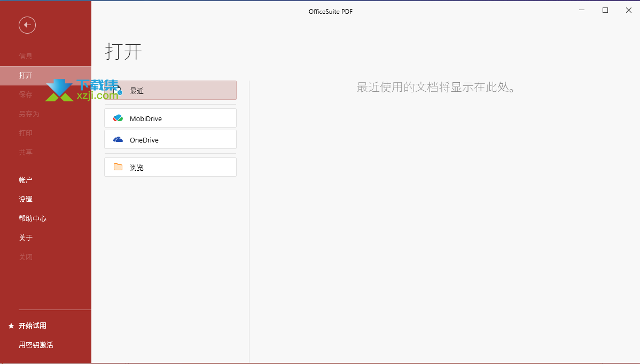Click the star icon beside 开始试用

[x=11, y=326]
